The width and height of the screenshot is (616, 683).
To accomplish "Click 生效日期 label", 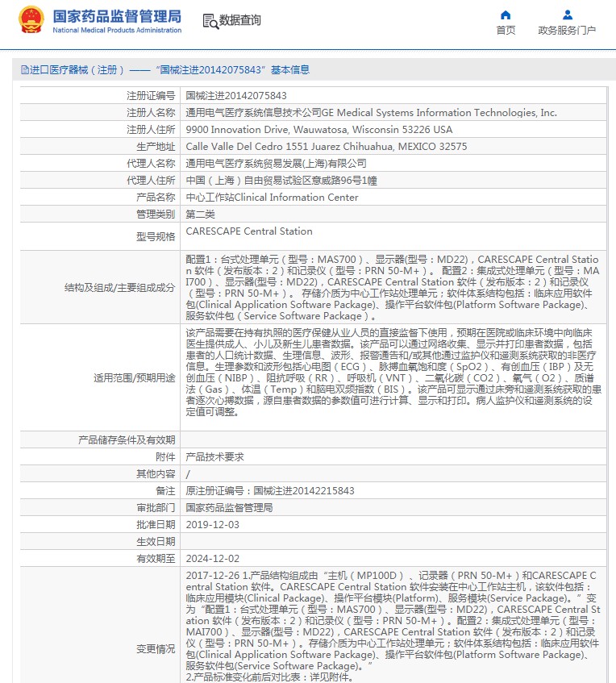I will coord(156,542).
